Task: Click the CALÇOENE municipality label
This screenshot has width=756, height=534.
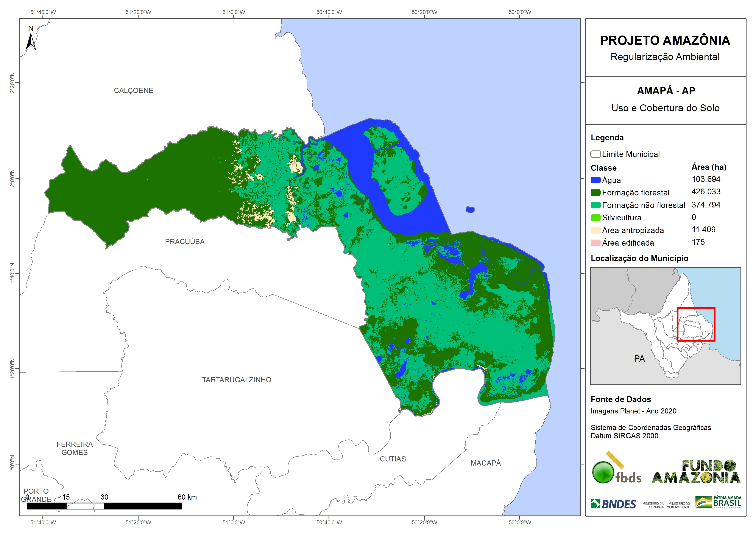Action: coord(133,90)
